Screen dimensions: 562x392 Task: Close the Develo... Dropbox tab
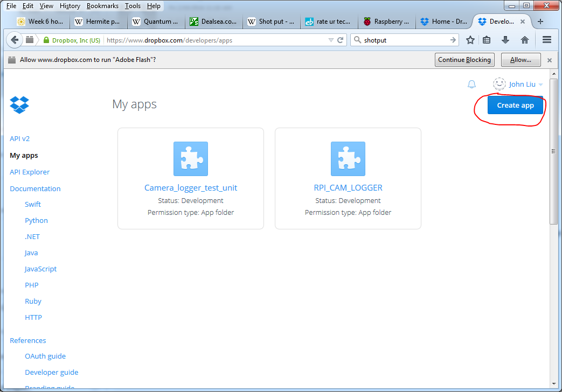[523, 22]
